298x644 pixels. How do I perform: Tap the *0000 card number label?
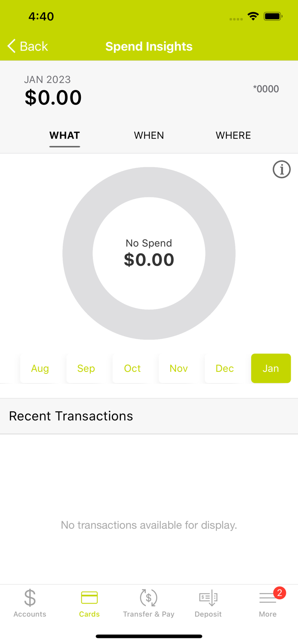tap(266, 89)
